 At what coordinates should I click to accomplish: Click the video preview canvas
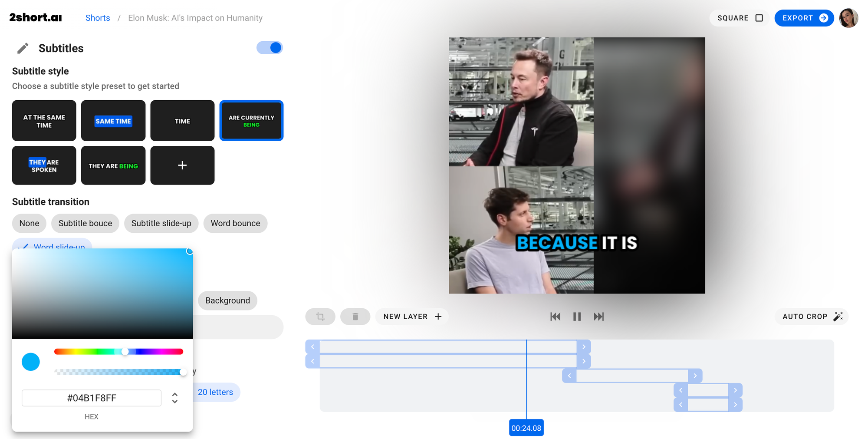pos(577,165)
